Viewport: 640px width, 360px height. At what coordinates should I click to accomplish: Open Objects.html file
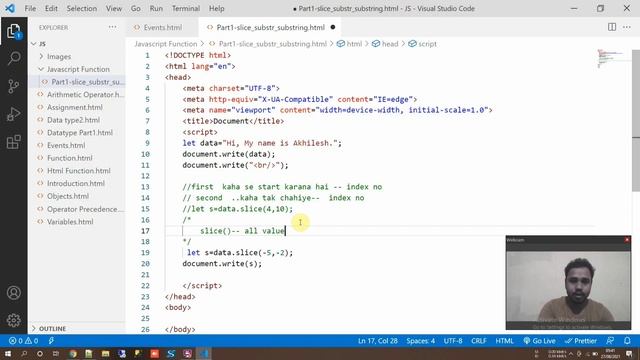68,196
